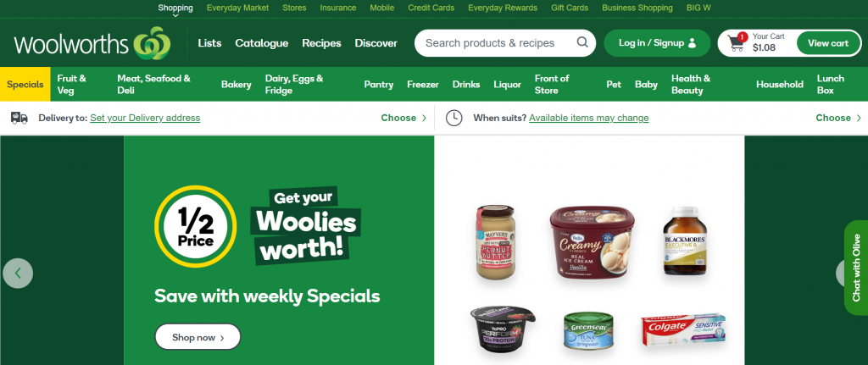The image size is (868, 365).
Task: Expand Choose for delivery time
Action: pos(838,118)
